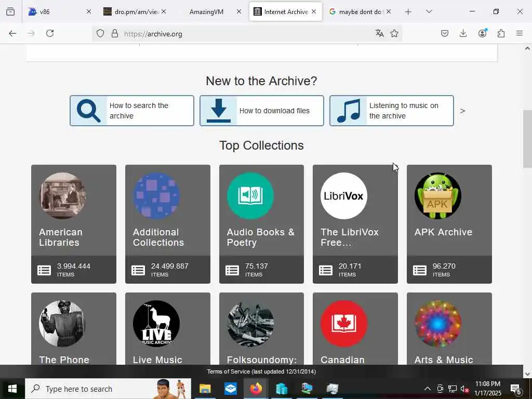The height and width of the screenshot is (399, 532).
Task: Click the Arts & Music colorful icon
Action: (x=437, y=324)
